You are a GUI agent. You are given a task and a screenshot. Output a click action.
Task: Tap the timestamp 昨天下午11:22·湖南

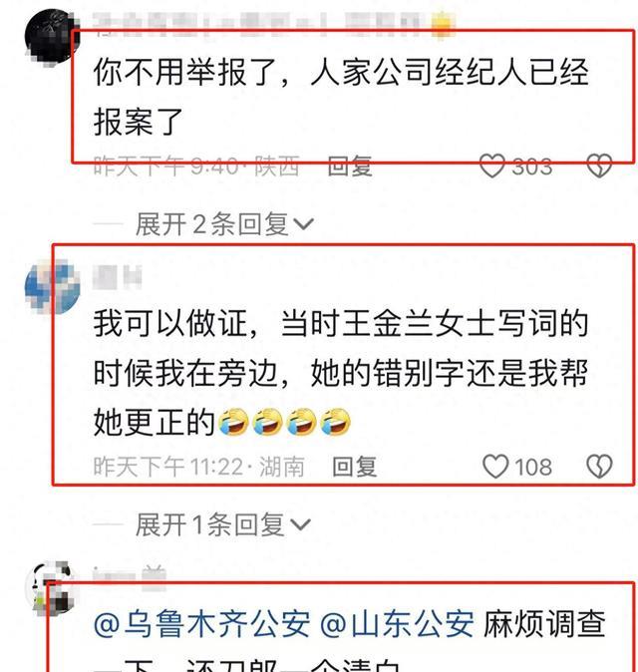(198, 467)
